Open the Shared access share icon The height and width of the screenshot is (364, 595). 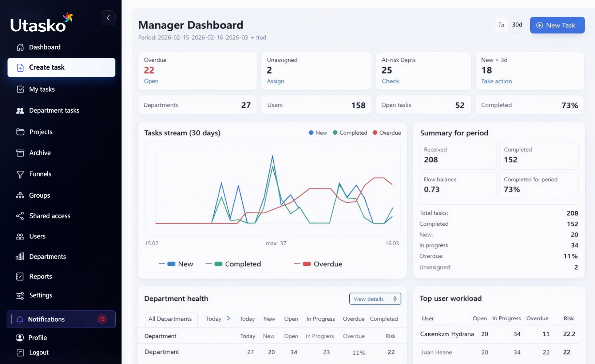click(x=20, y=216)
